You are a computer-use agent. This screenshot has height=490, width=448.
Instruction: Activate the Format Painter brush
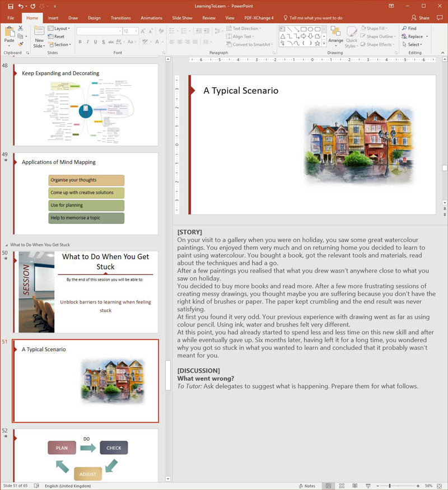(21, 44)
